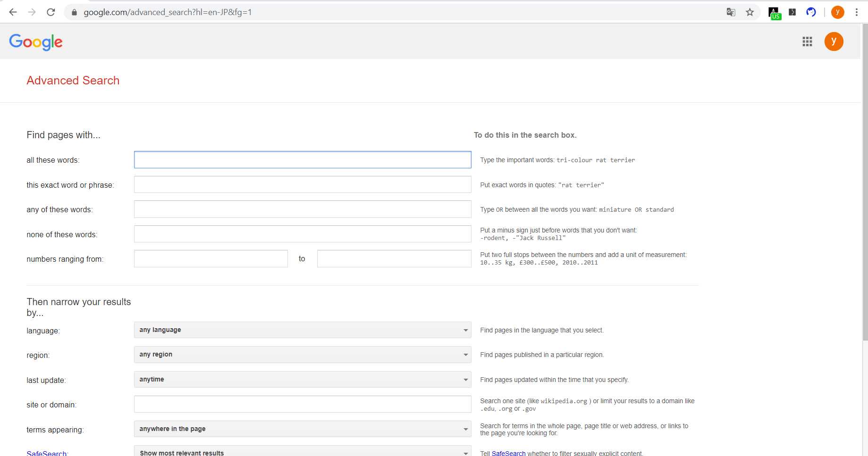Focus the 'this exact word or phrase' field
This screenshot has width=868, height=456.
point(303,184)
